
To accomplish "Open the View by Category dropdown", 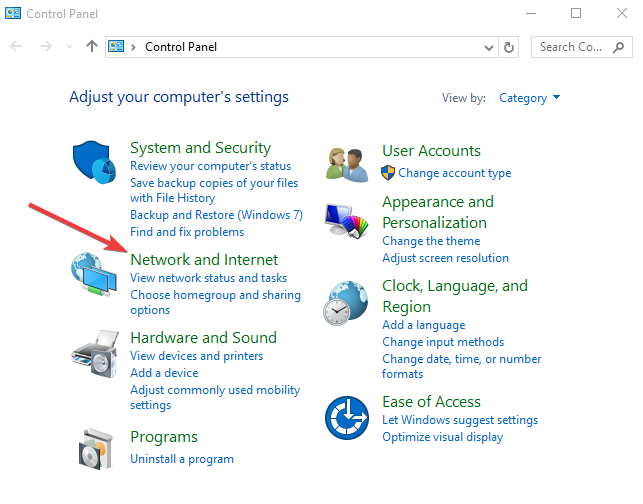I will click(529, 98).
